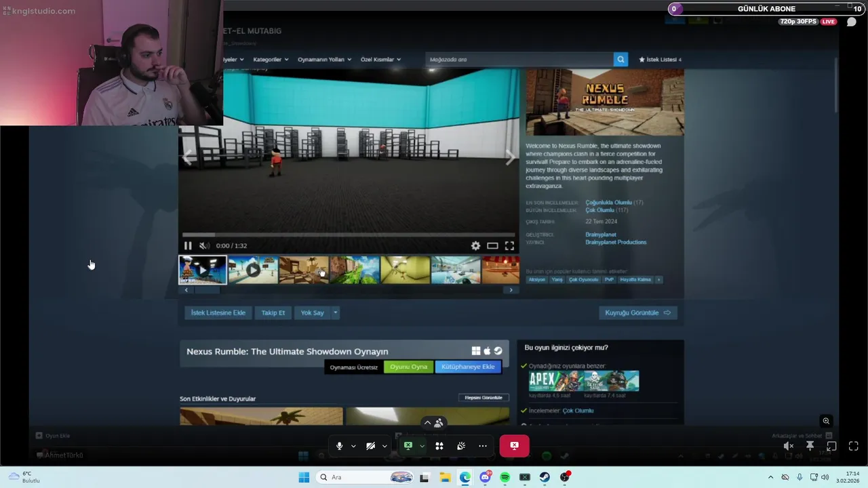Focus the Mağazada ara search field

(x=519, y=60)
